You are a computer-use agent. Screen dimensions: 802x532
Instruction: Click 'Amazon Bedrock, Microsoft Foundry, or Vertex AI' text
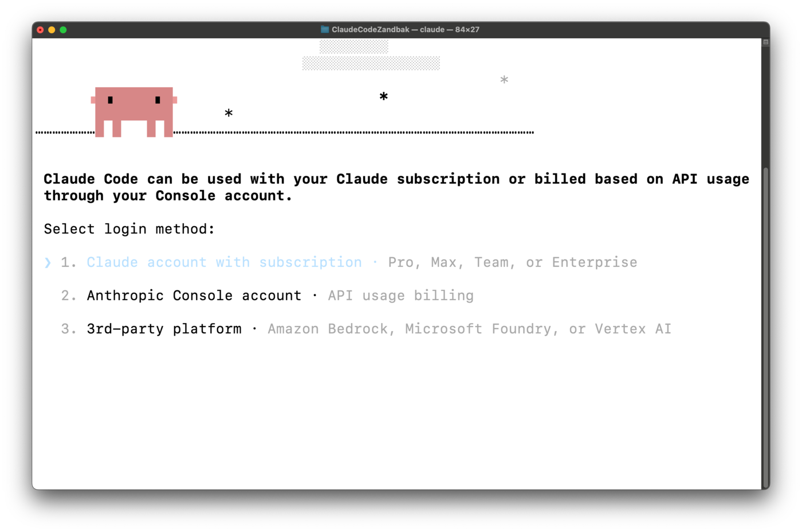coord(469,329)
